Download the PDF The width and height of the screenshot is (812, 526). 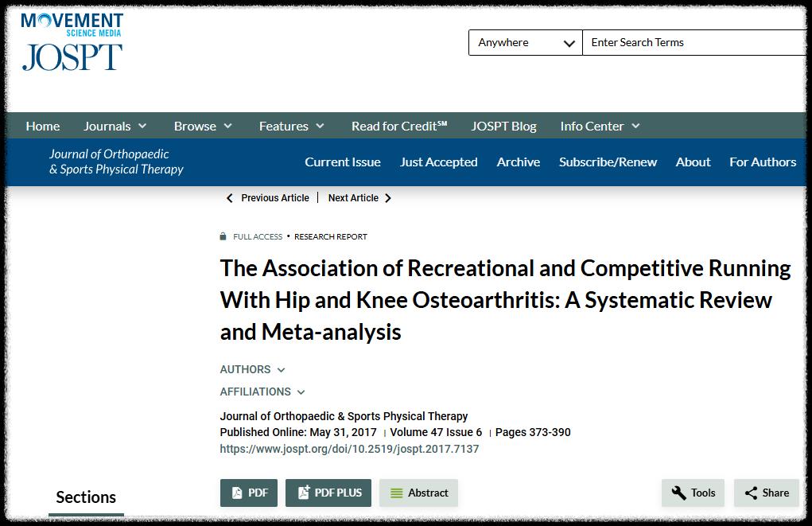pyautogui.click(x=249, y=493)
